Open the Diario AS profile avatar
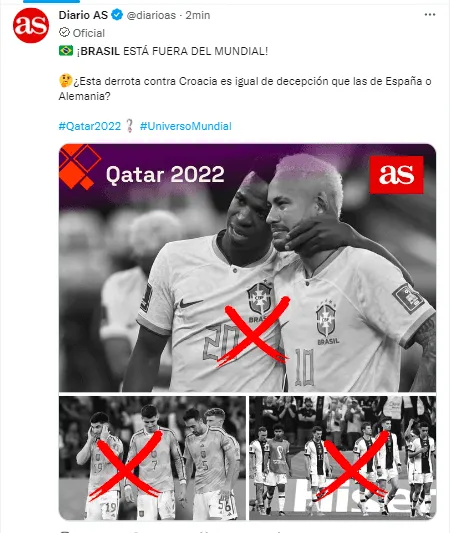Screen dimensions: 451x533 31,25
